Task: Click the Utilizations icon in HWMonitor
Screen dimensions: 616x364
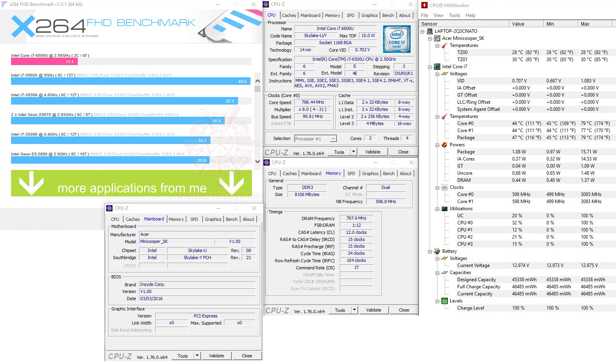Action: [x=445, y=208]
